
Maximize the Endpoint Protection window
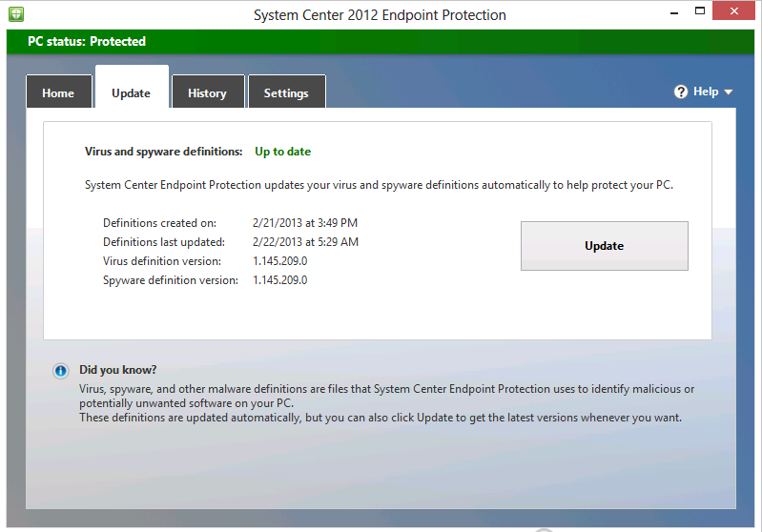(700, 10)
